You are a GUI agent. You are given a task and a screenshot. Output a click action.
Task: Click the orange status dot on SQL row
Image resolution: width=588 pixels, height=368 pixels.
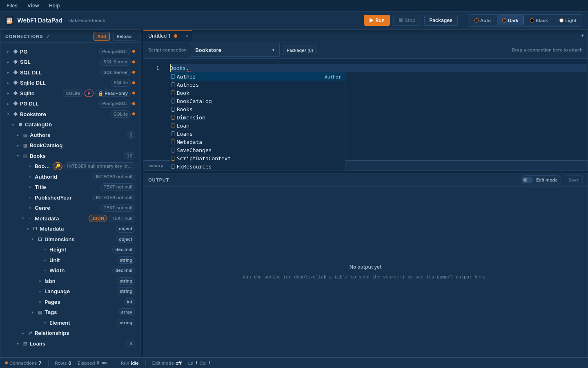pyautogui.click(x=134, y=62)
